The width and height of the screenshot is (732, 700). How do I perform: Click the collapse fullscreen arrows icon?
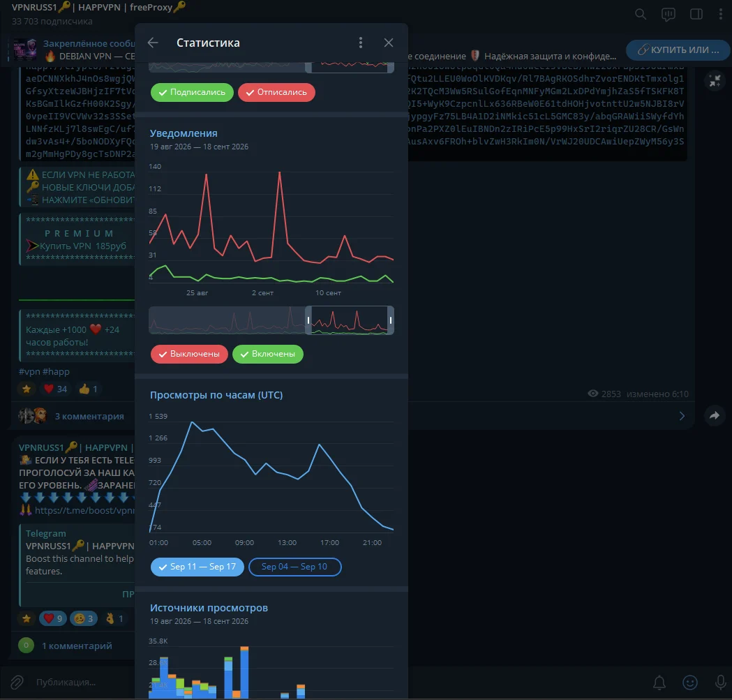coord(715,81)
